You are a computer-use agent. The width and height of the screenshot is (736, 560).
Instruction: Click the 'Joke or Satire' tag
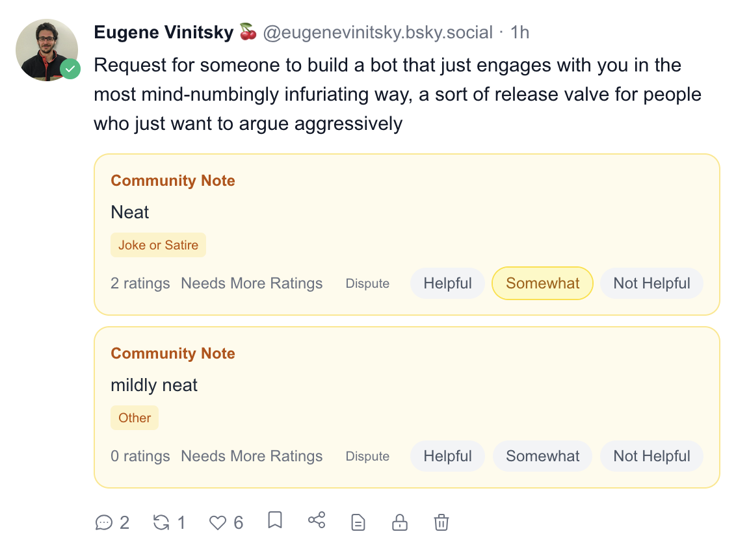(158, 246)
